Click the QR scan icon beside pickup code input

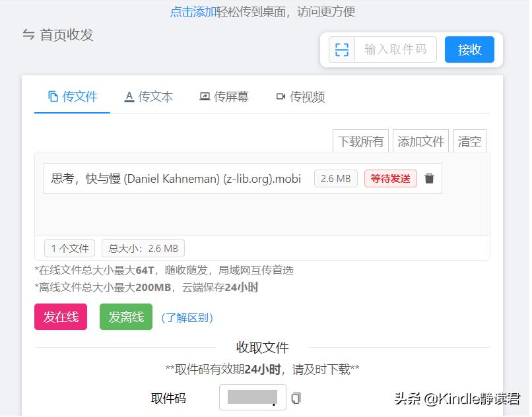[x=342, y=49]
